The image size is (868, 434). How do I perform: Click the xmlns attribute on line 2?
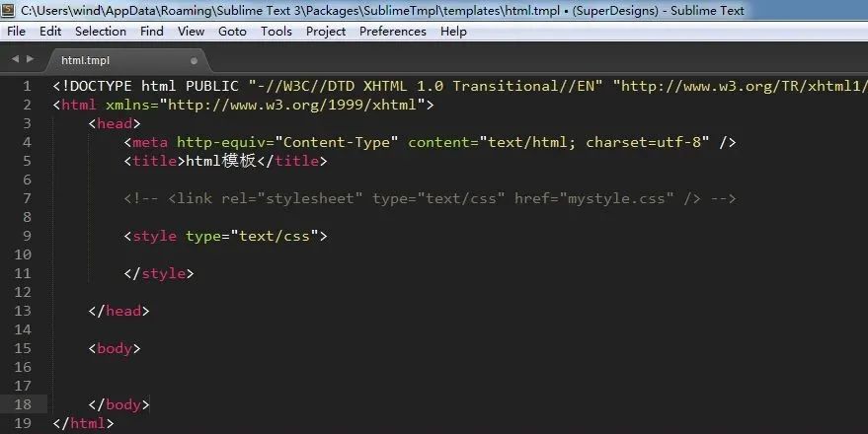click(x=127, y=105)
